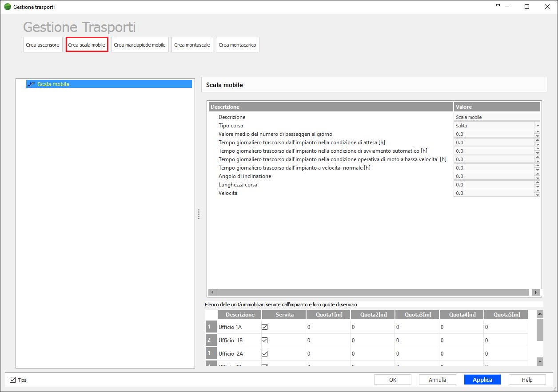The height and width of the screenshot is (392, 558).
Task: Add a montacarico with Crea montacarico
Action: [x=237, y=45]
